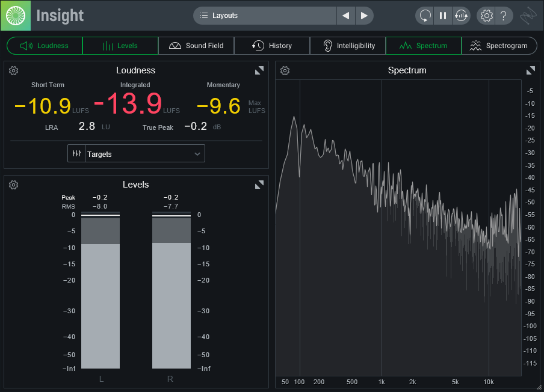
Task: Go to previous layout arrow
Action: click(x=345, y=16)
